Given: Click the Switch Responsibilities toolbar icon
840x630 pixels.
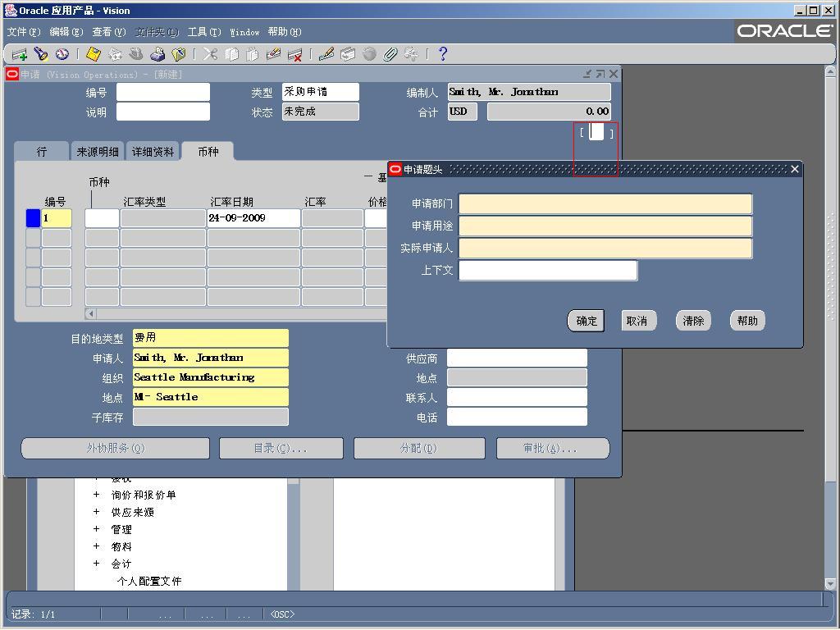Looking at the screenshot, I should 136,54.
